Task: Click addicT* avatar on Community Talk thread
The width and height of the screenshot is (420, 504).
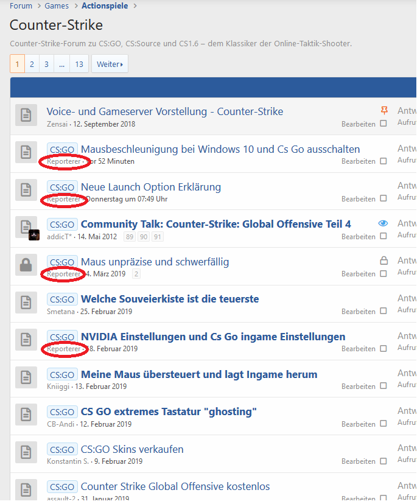Action: tap(34, 236)
